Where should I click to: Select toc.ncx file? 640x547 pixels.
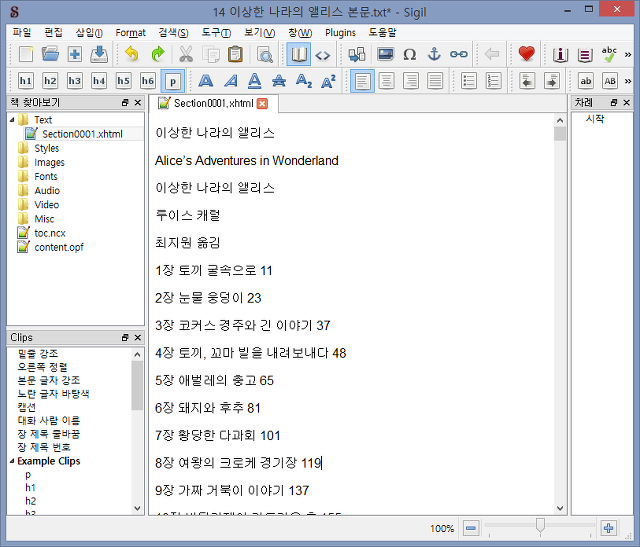pos(50,233)
